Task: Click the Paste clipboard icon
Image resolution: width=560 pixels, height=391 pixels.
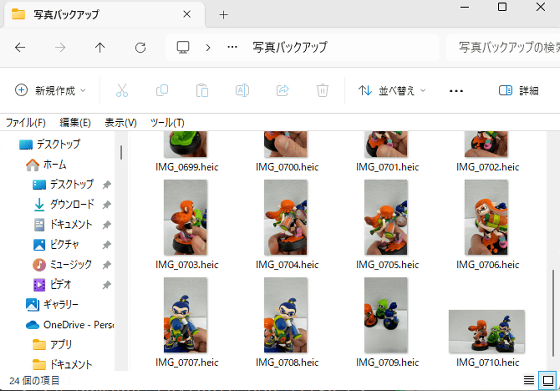Action: [202, 90]
